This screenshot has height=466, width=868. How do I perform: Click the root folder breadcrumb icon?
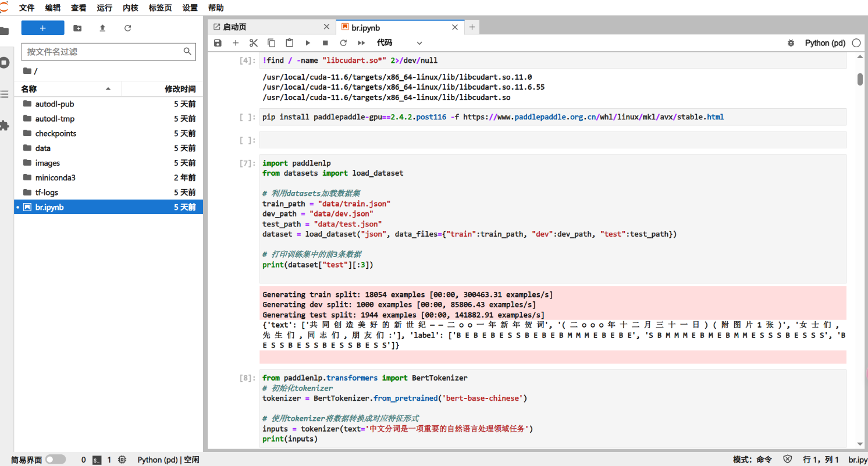pos(27,71)
